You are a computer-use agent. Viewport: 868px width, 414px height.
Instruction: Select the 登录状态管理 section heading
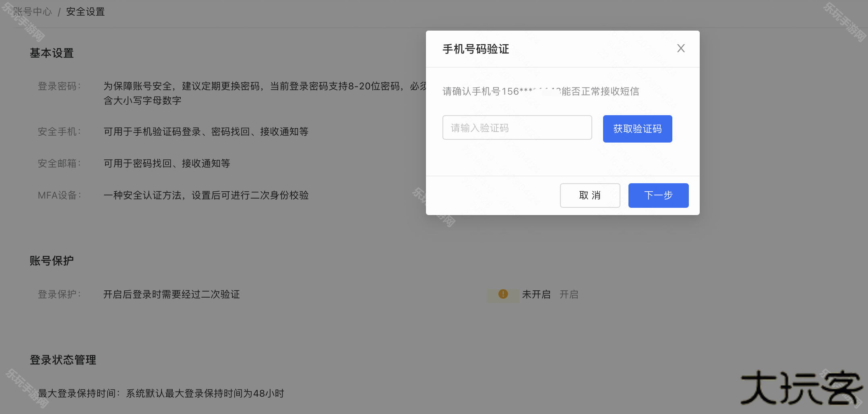[x=63, y=360]
